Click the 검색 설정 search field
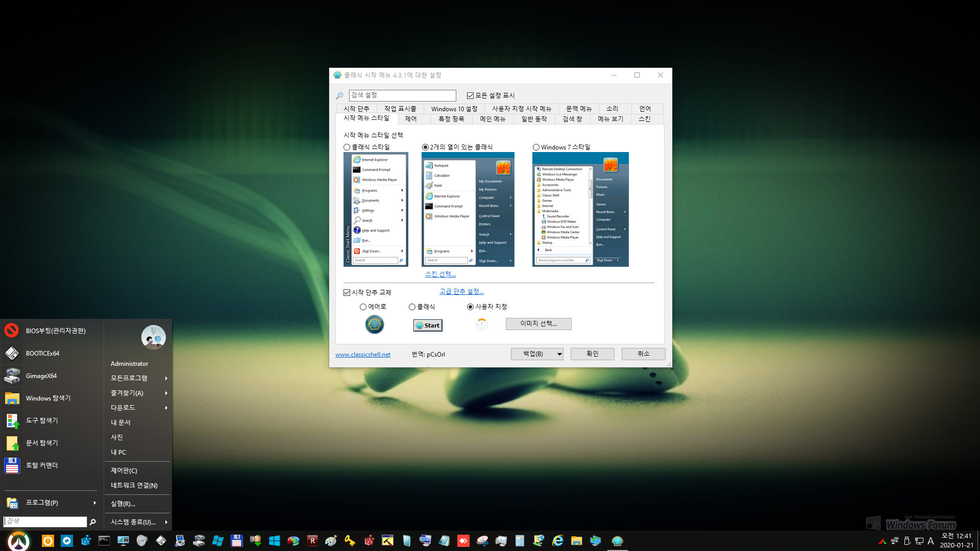This screenshot has height=551, width=980. 402,95
